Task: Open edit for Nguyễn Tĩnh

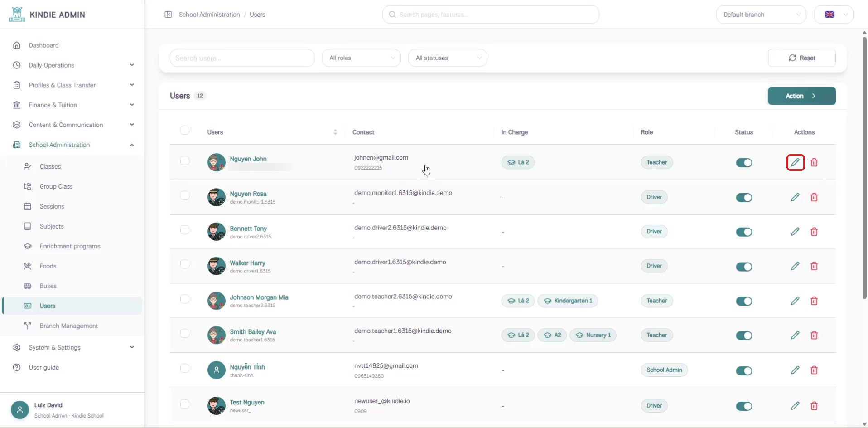Action: 795,370
